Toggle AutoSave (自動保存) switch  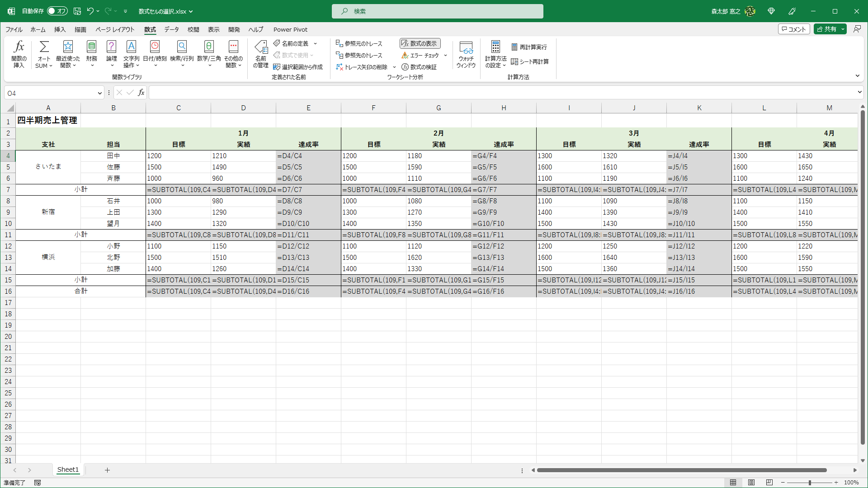57,11
